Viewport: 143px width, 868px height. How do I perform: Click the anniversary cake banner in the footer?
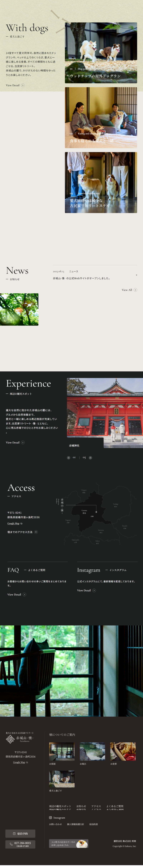(x=69, y=843)
